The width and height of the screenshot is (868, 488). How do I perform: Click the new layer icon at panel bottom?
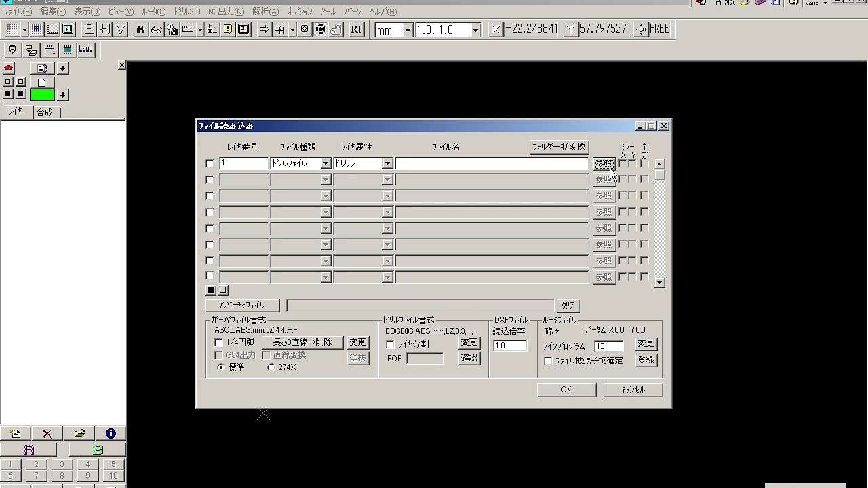16,434
